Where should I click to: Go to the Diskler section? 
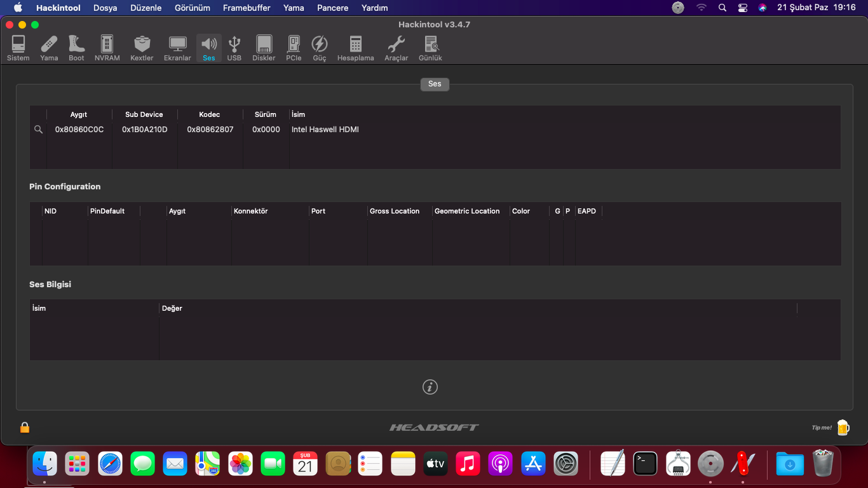coord(264,48)
